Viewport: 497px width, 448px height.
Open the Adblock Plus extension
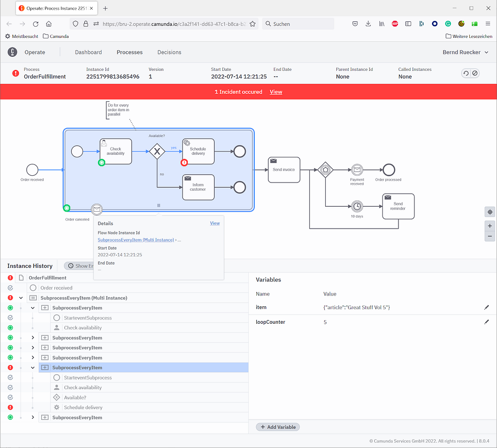(395, 24)
